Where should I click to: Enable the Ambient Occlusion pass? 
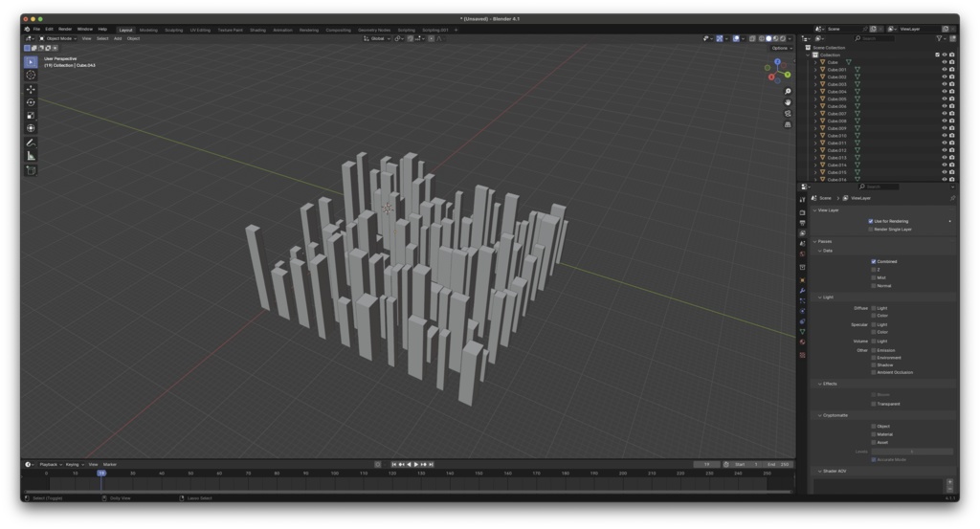(x=874, y=372)
